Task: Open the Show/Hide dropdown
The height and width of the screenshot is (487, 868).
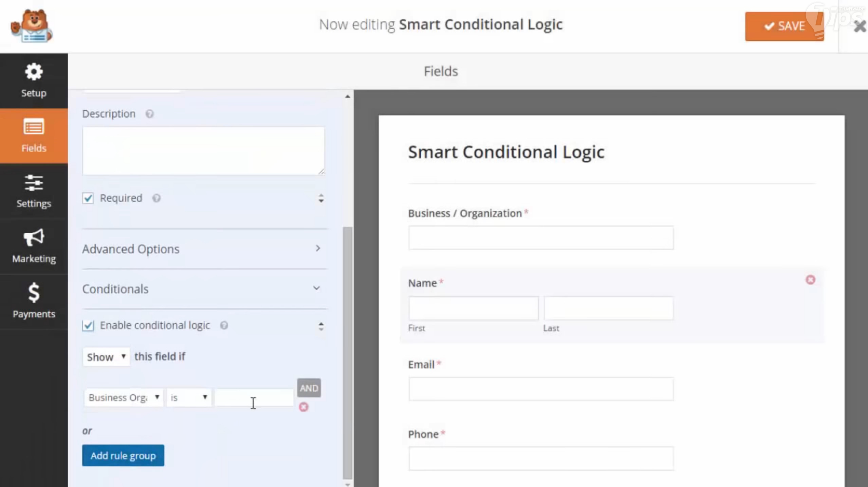Action: pyautogui.click(x=106, y=357)
